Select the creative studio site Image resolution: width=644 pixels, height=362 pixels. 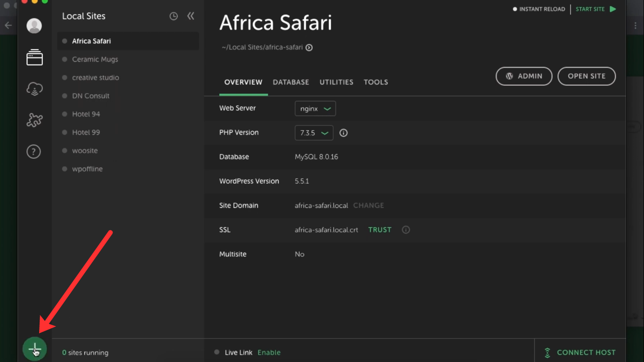point(128,78)
